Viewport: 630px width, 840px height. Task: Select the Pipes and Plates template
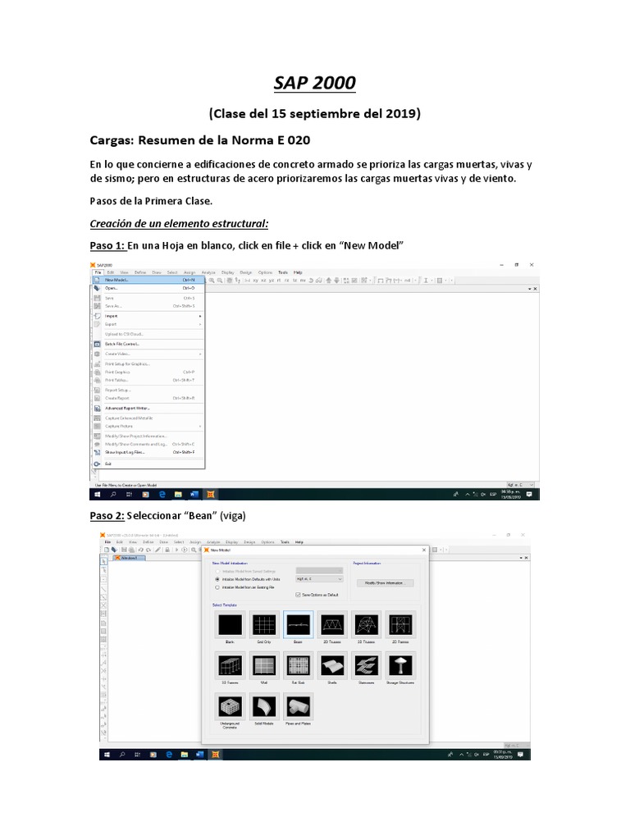pos(299,706)
